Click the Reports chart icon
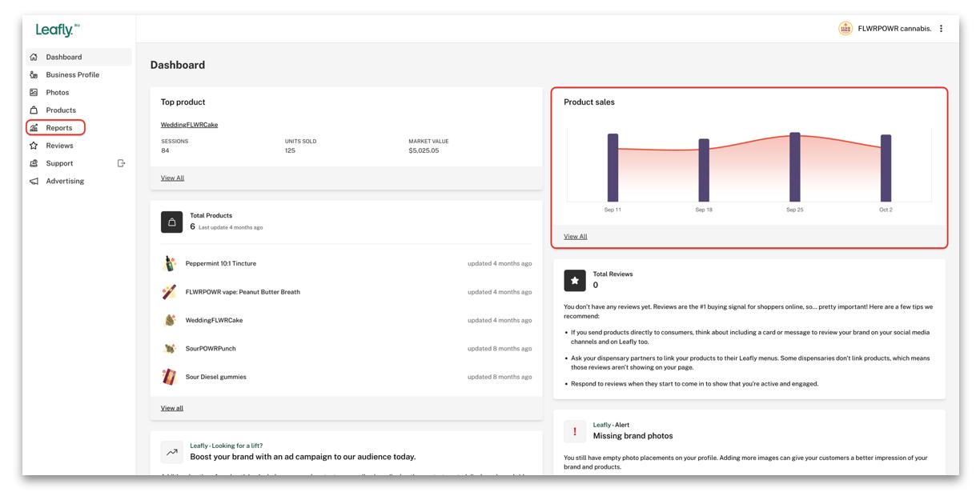This screenshot has height=496, width=980. [34, 128]
